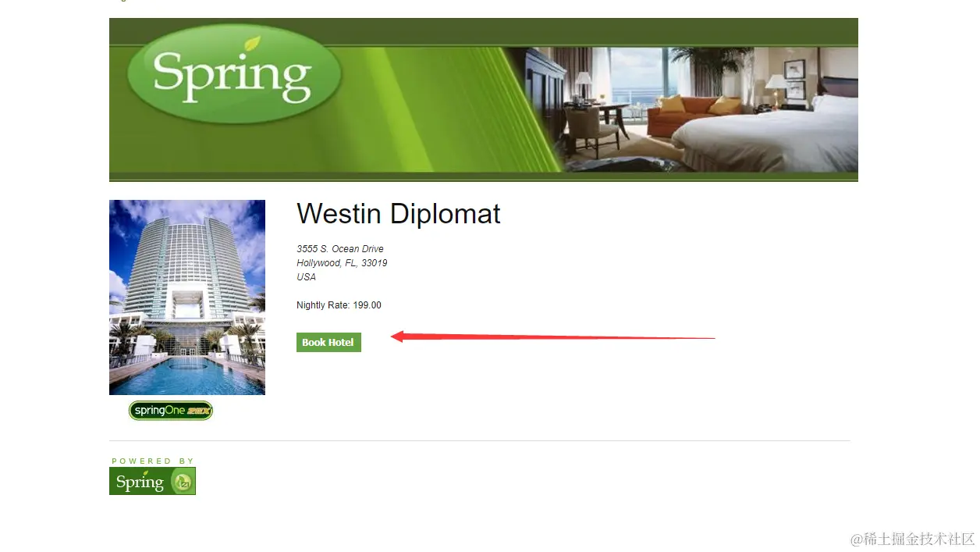Click the red arrow's arrowhead
Viewport: 980px width, 552px height.
tap(397, 336)
